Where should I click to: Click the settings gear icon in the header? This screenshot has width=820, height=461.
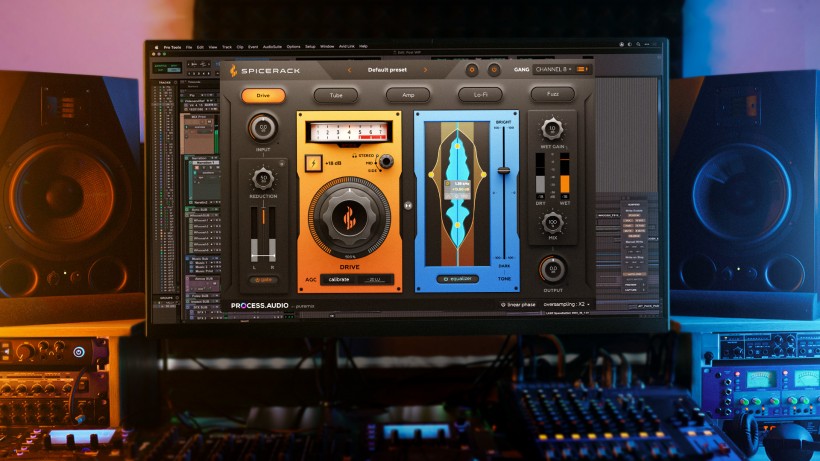coord(472,70)
